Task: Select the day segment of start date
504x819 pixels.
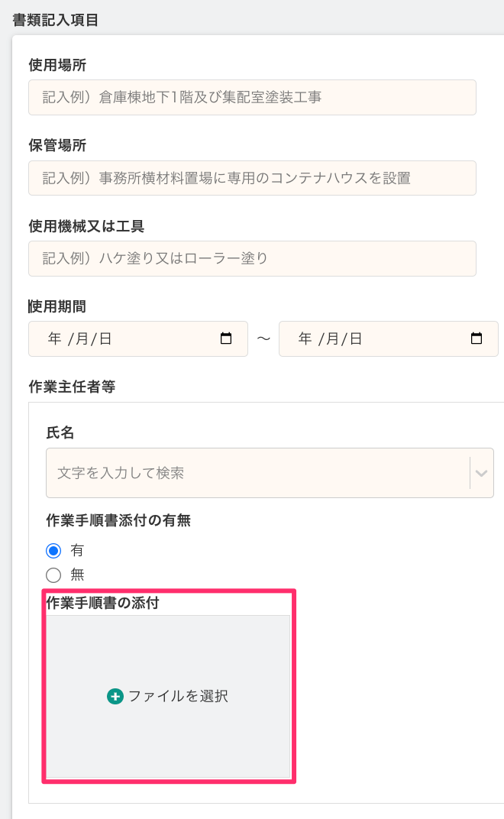Action: point(105,339)
